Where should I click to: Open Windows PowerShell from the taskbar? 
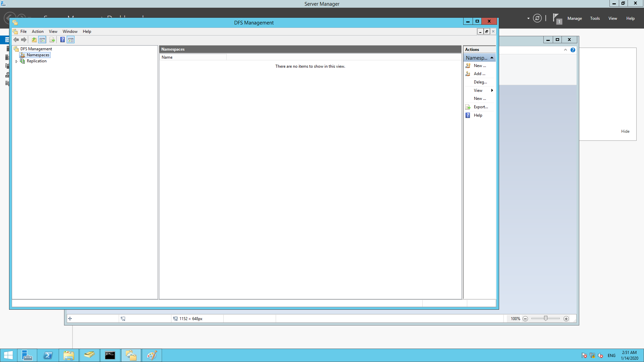click(48, 355)
